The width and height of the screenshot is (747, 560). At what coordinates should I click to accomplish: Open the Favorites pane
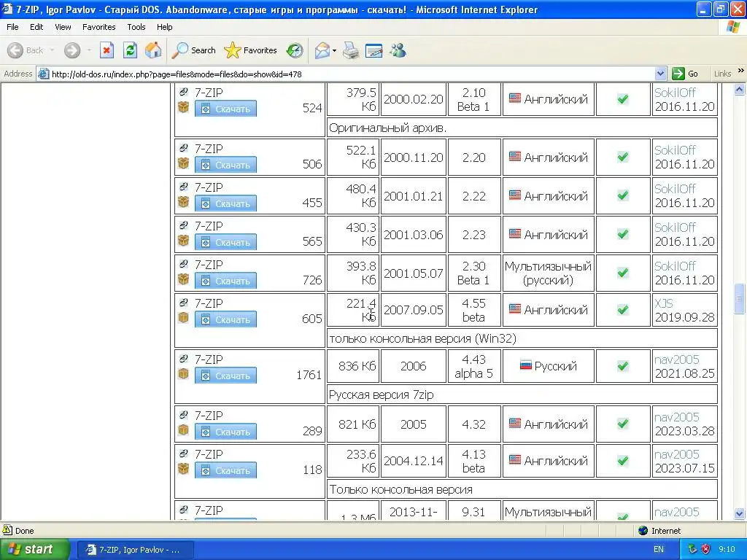coord(251,50)
